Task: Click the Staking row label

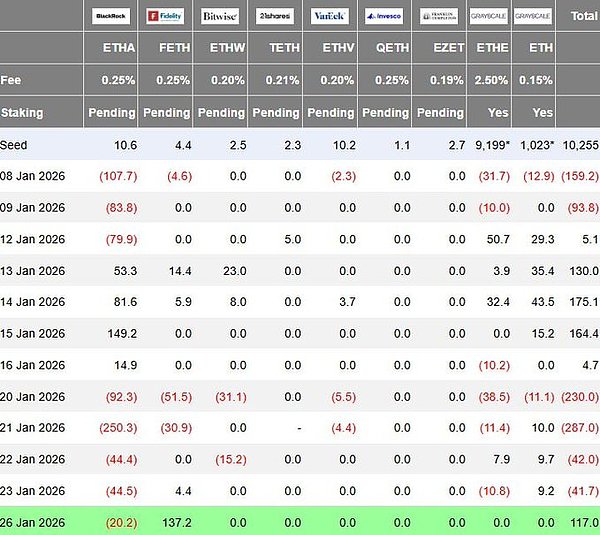Action: 23,112
